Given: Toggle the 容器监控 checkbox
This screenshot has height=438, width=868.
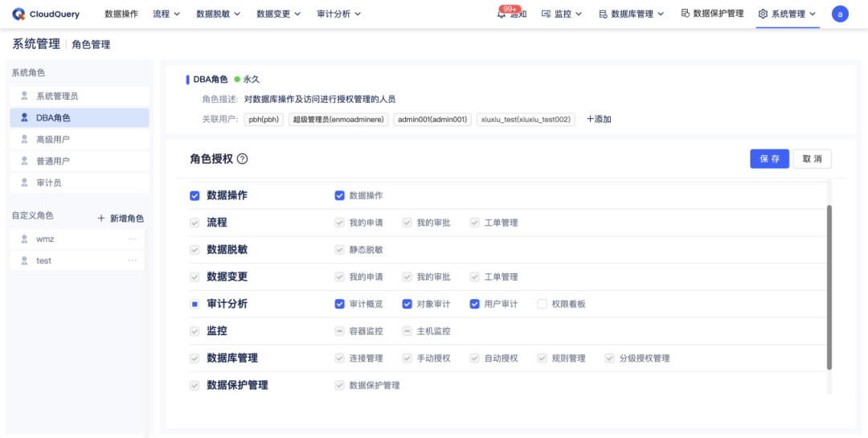Looking at the screenshot, I should [x=339, y=331].
